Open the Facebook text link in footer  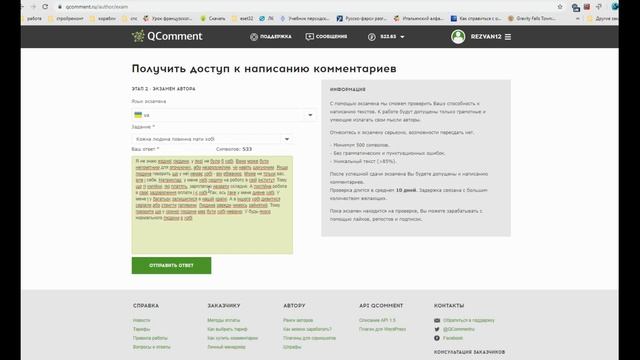(x=453, y=338)
